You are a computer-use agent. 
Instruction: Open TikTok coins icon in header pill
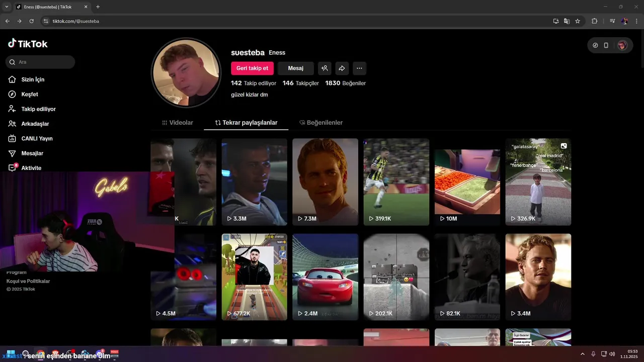click(x=595, y=45)
